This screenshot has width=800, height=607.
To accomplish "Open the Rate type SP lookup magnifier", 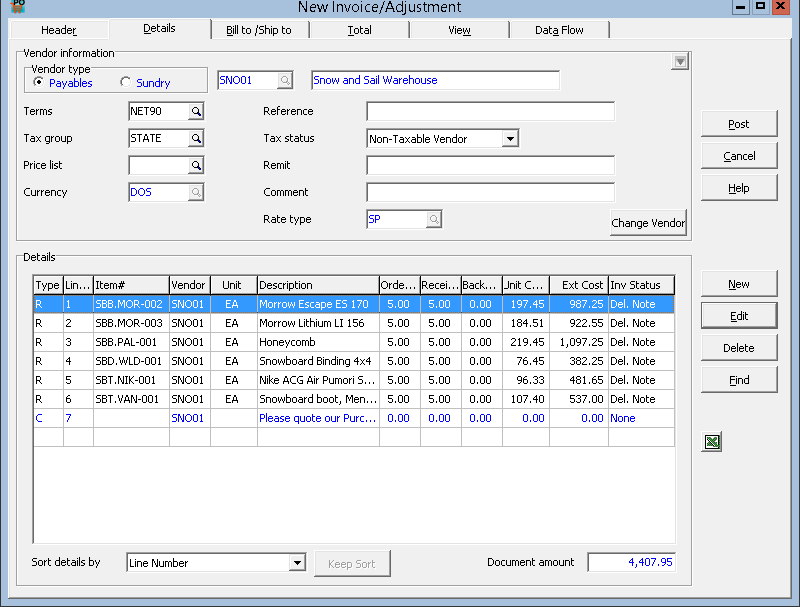I will 433,219.
